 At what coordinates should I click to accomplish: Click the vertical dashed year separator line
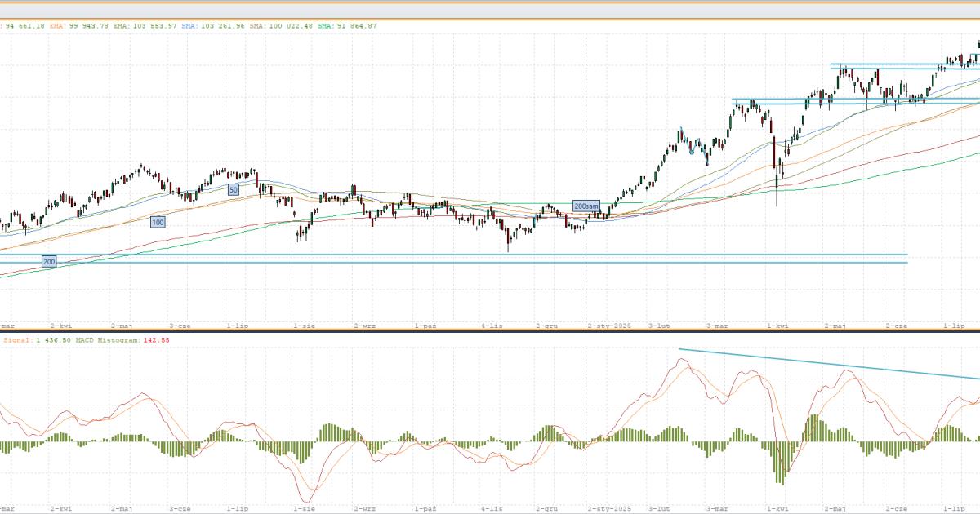pos(586,122)
